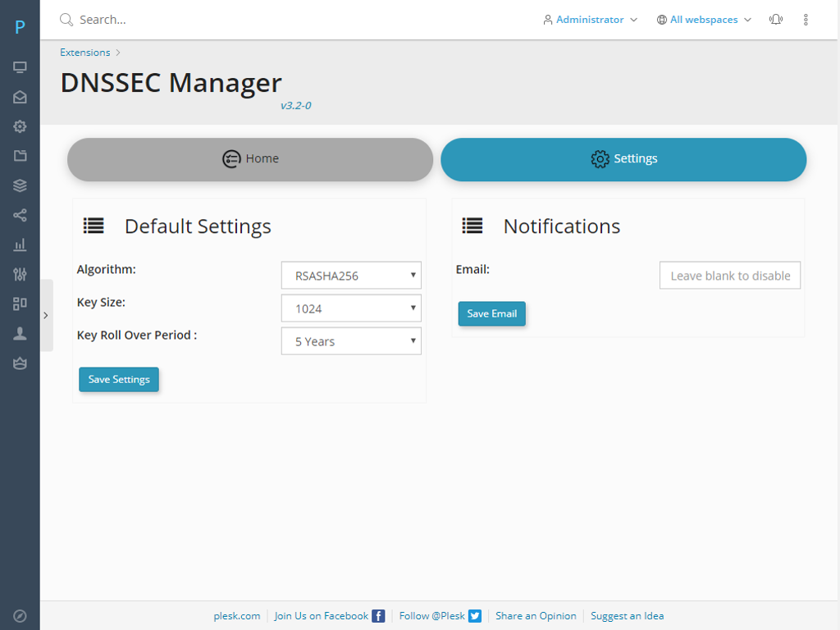Click the Algorithm: label
Viewport: 840px width, 630px height.
106,269
